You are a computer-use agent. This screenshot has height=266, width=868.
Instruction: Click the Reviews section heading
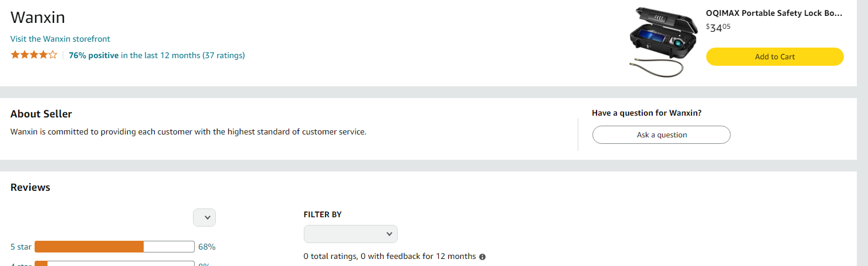point(30,187)
